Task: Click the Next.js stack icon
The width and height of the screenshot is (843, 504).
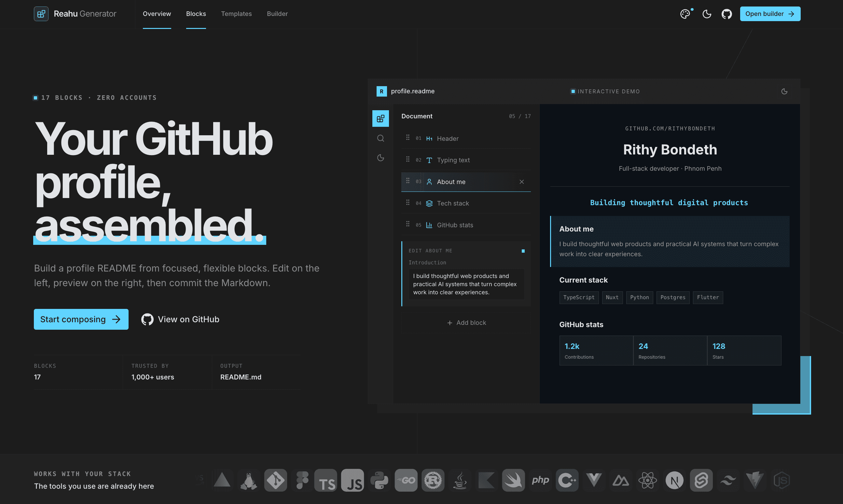Action: click(675, 480)
